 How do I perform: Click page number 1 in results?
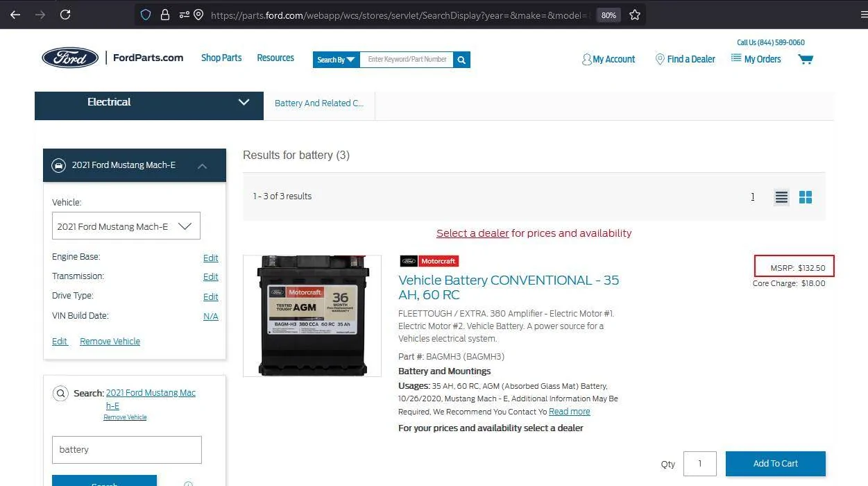coord(752,197)
